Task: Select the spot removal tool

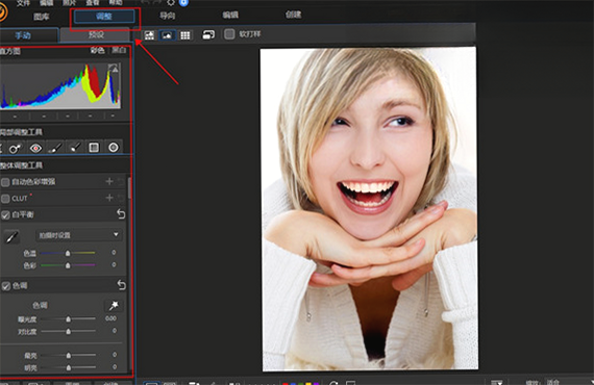Action: 15,148
